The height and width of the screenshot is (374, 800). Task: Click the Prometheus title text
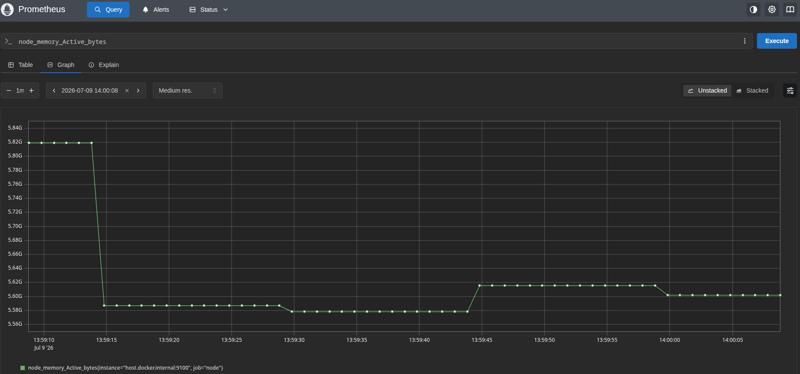(42, 9)
